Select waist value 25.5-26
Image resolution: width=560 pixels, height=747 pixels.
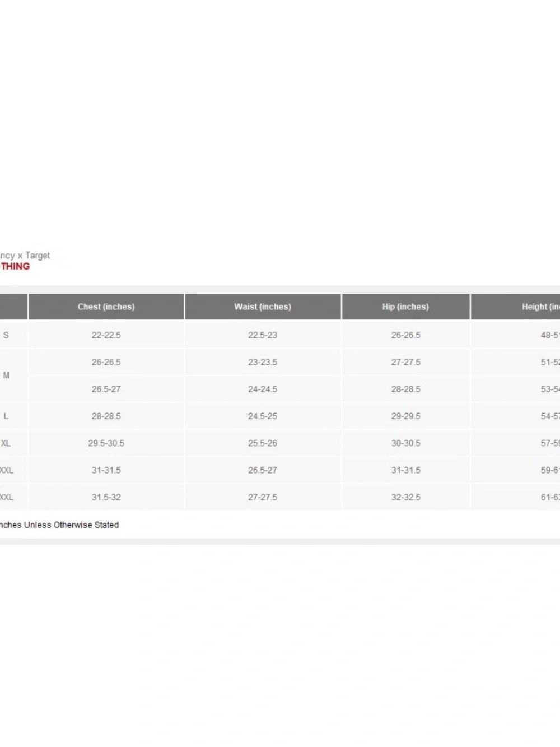[263, 443]
